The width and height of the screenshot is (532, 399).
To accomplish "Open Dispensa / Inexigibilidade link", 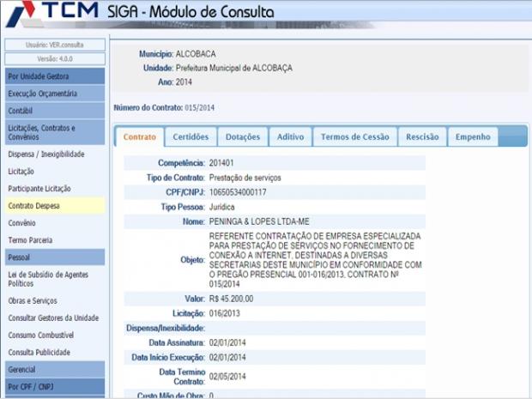I will [46, 154].
